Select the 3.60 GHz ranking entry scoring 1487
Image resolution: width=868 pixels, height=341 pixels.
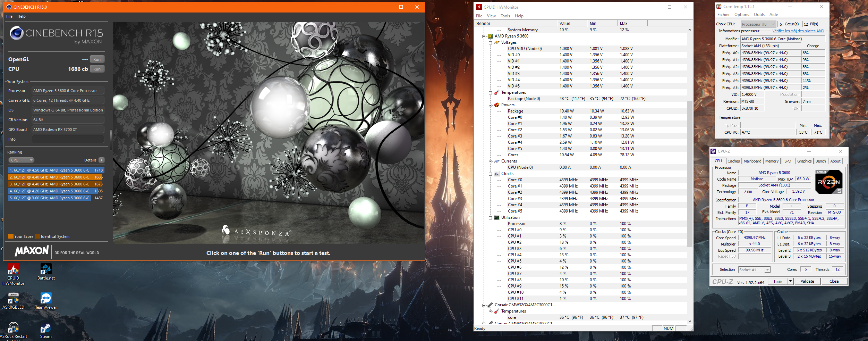coord(56,198)
